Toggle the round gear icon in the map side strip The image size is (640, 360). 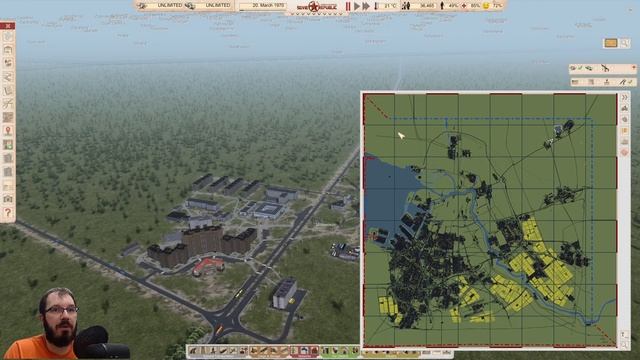[x=624, y=119]
